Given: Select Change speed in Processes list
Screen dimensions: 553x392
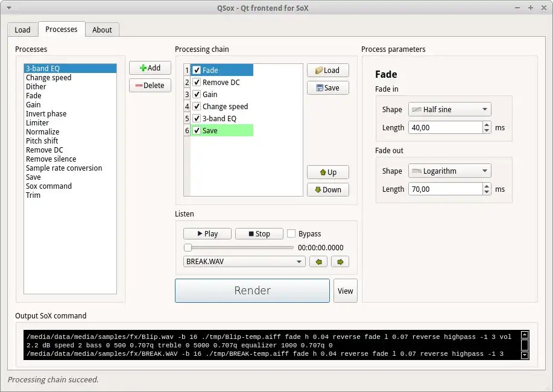Looking at the screenshot, I should pos(70,78).
